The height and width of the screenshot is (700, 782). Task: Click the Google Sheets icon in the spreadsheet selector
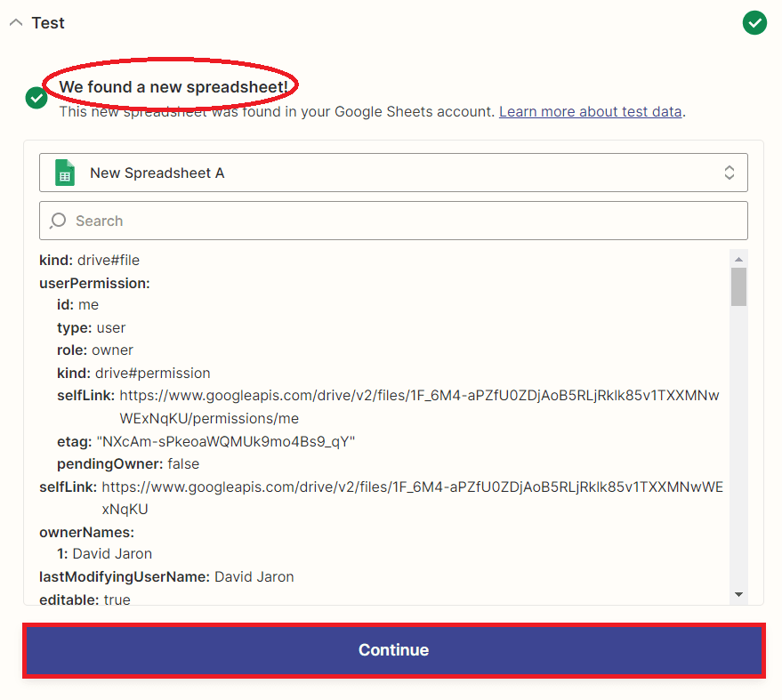click(x=65, y=173)
